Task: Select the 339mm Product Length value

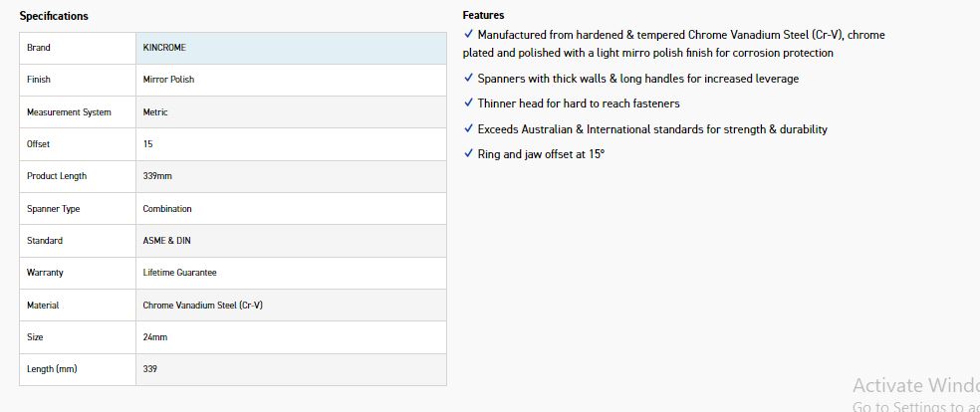Action: (x=157, y=176)
